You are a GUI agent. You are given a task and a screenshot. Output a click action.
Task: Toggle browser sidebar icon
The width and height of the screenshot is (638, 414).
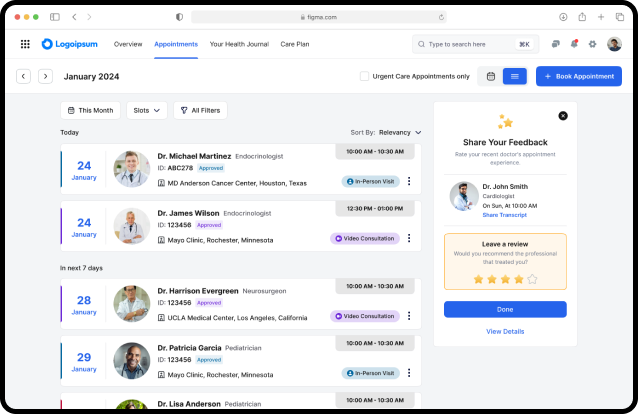(x=55, y=17)
